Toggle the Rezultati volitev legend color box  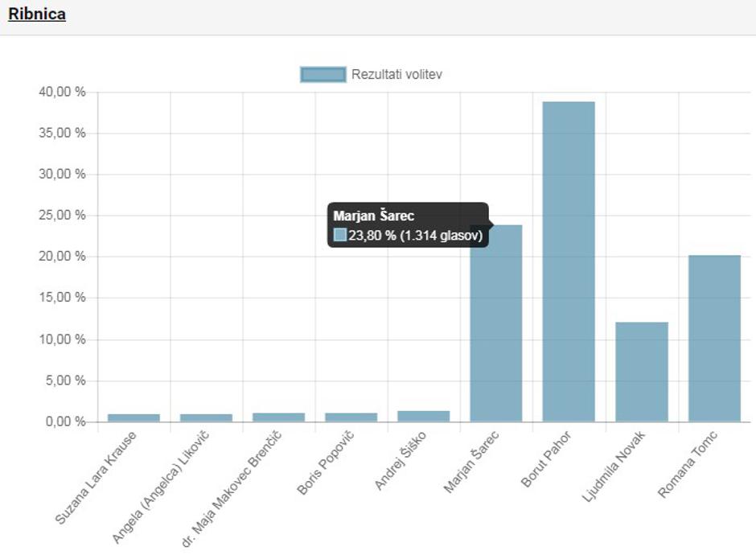coord(323,75)
